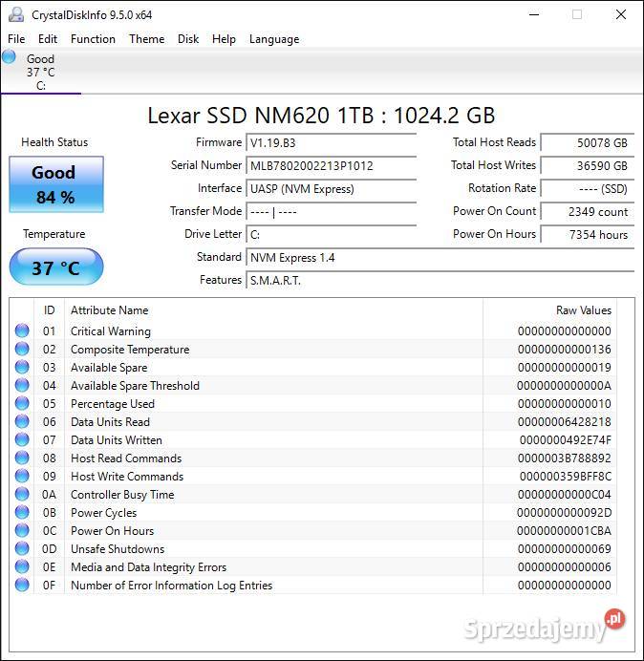Select the Percentage Used attribute name

113,404
